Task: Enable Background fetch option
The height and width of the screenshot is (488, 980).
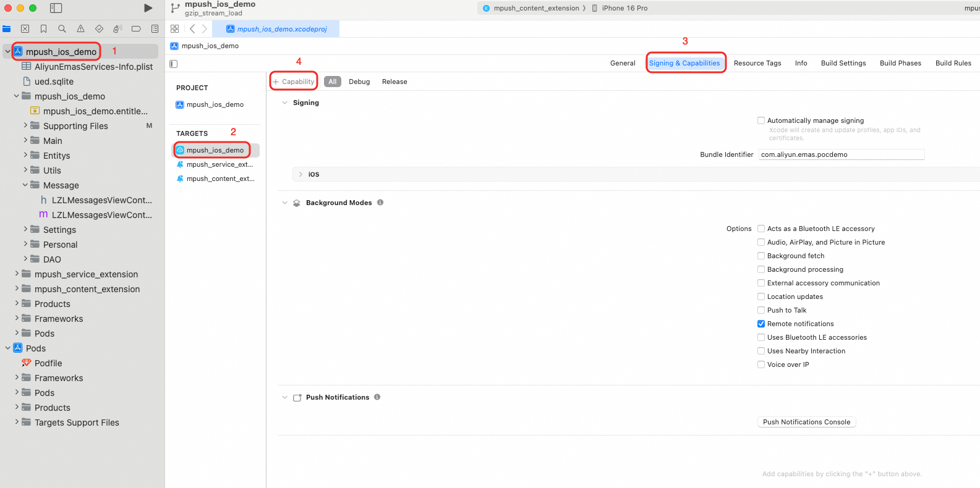Action: click(761, 256)
